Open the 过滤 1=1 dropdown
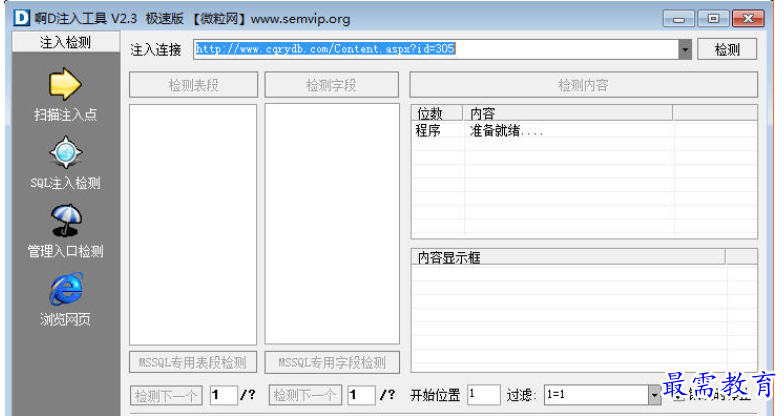The width and height of the screenshot is (784, 416). [654, 396]
